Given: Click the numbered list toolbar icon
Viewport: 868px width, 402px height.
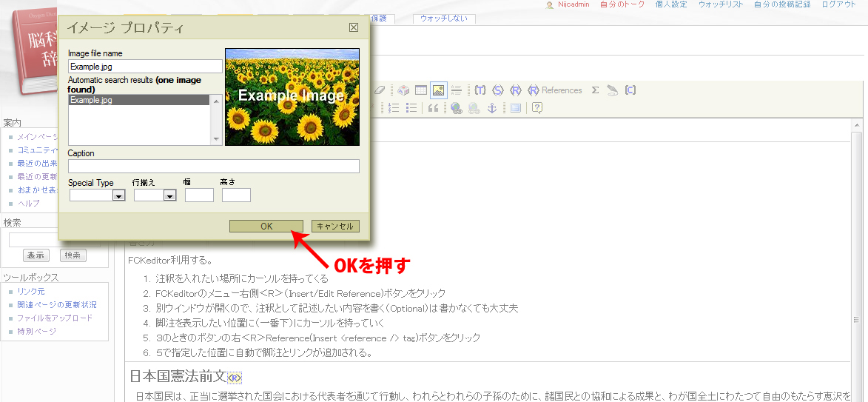Looking at the screenshot, I should tap(394, 108).
